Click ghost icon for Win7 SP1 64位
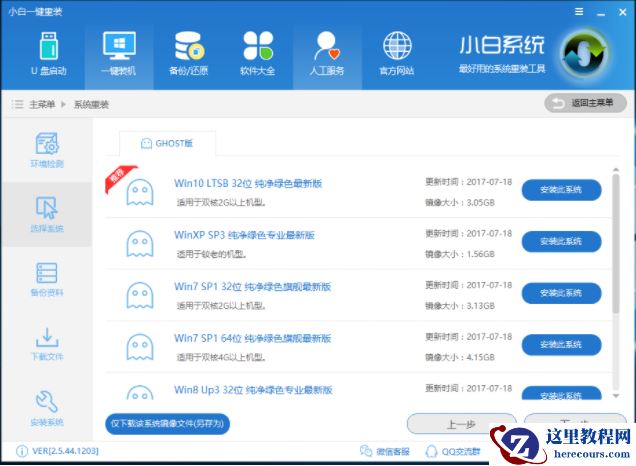The image size is (636, 466). (x=140, y=347)
